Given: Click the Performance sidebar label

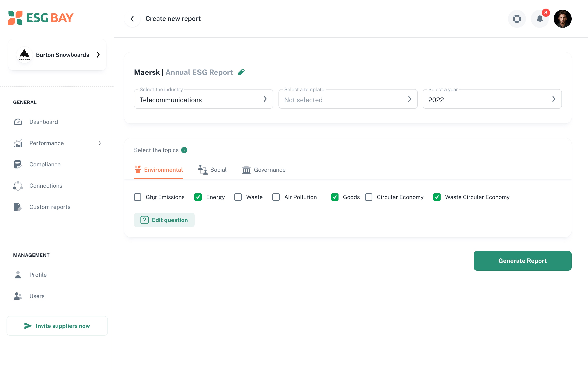Looking at the screenshot, I should [x=46, y=143].
